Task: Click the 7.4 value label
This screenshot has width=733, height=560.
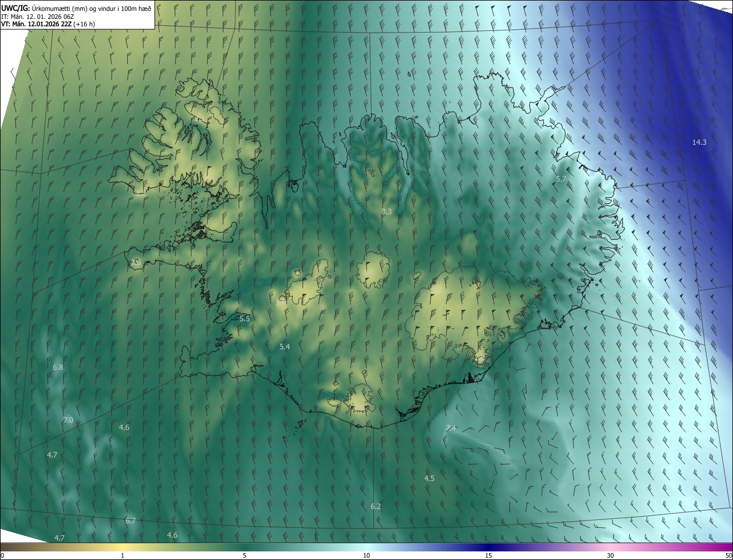Action: coord(451,428)
